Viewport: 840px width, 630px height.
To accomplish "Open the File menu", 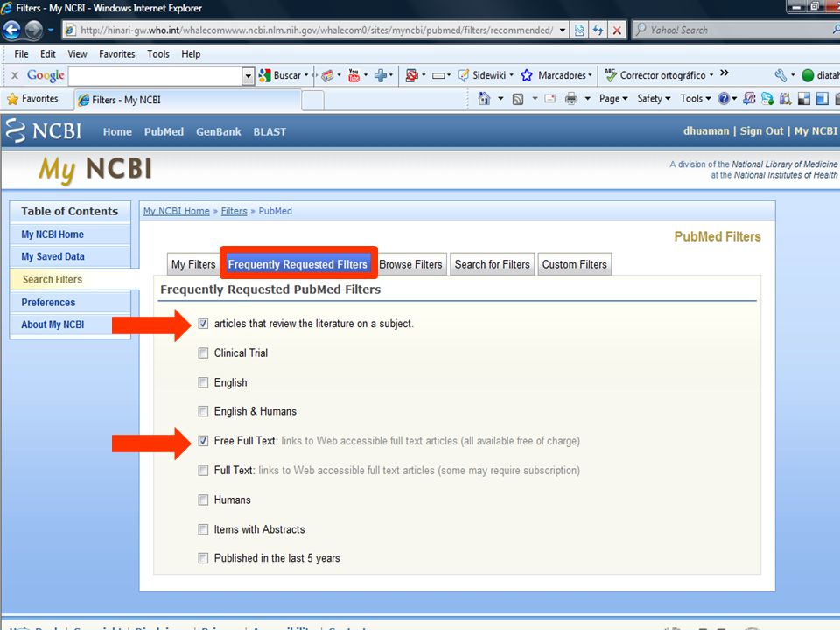I will (21, 54).
